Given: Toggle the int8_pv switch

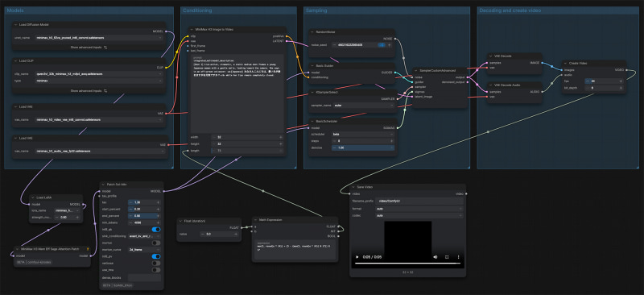Looking at the screenshot, I should pos(156,256).
